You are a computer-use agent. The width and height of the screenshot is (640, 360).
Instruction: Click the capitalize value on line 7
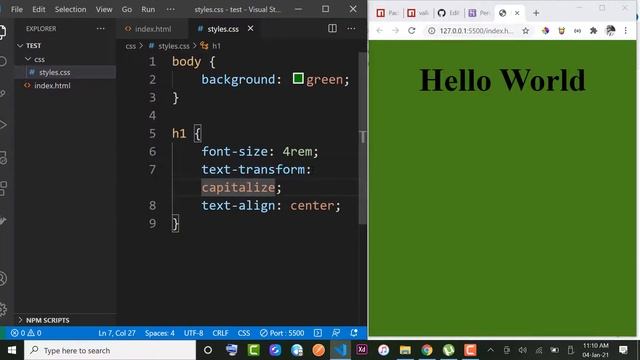[x=238, y=187]
